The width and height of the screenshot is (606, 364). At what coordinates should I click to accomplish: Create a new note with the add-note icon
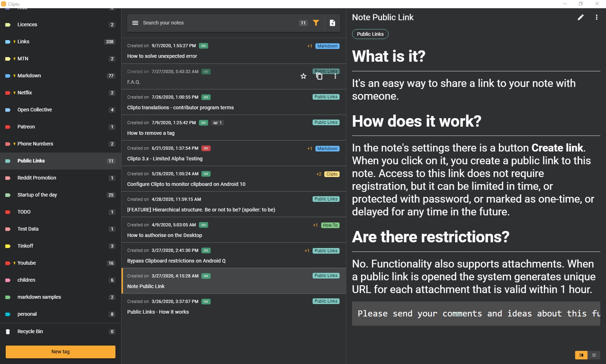[x=332, y=23]
